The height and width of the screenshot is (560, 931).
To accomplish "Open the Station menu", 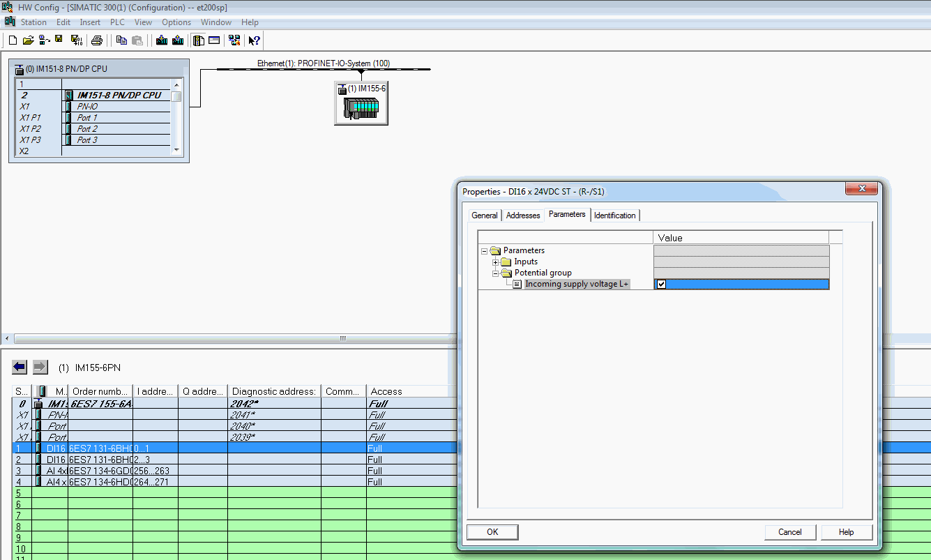I will click(33, 22).
